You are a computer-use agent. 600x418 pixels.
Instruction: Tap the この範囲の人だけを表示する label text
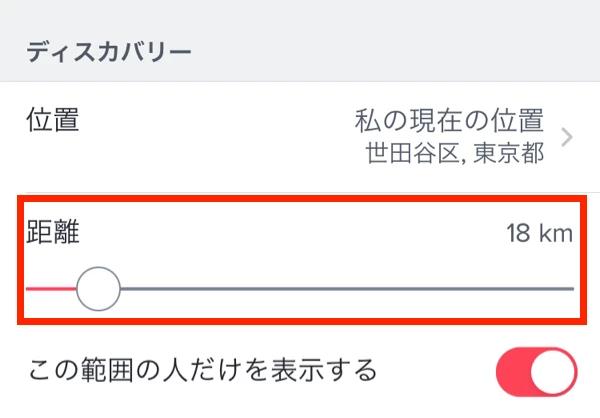click(x=201, y=371)
